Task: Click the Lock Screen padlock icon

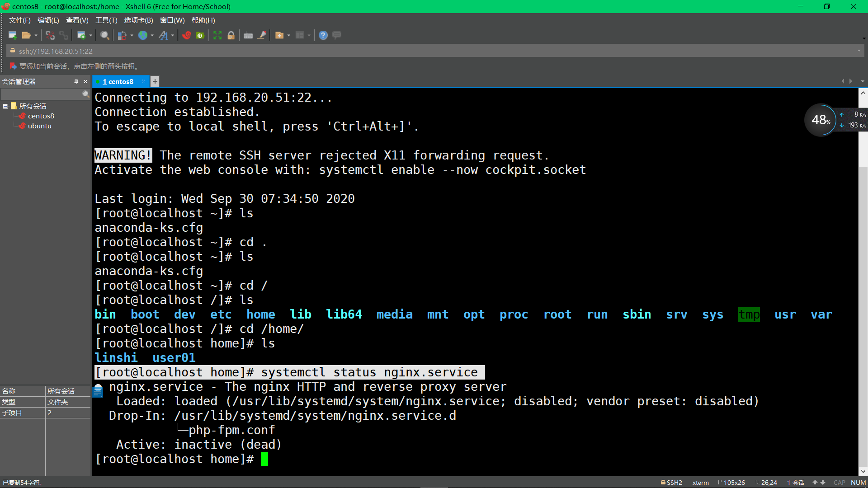Action: (231, 35)
